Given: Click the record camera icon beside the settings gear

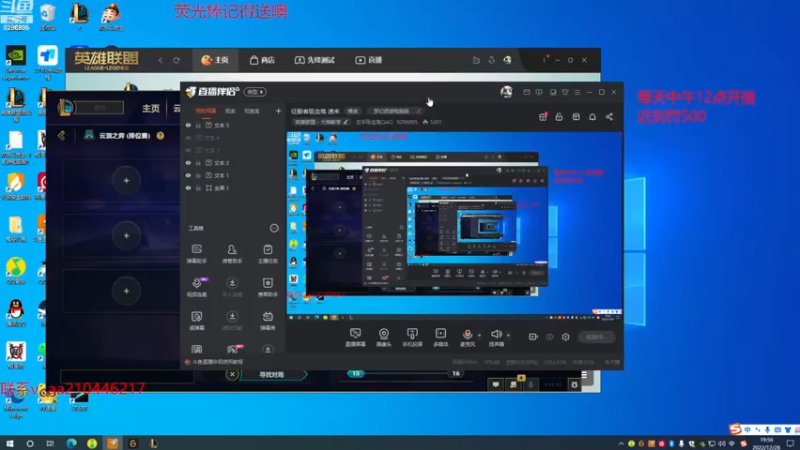Looking at the screenshot, I should (x=533, y=337).
